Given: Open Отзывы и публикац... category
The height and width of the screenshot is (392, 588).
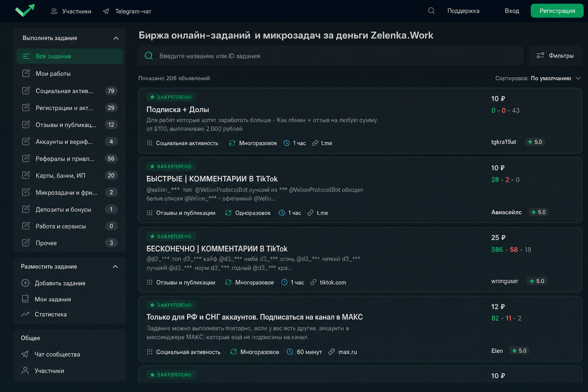Looking at the screenshot, I should click(x=70, y=124).
